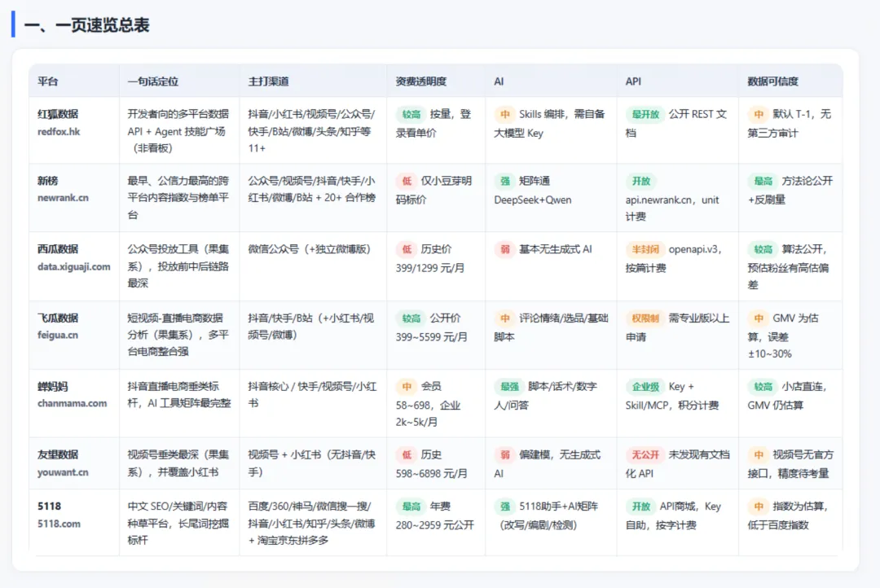
Task: Select the 飞瓜数据 platform name
Action: coord(58,318)
